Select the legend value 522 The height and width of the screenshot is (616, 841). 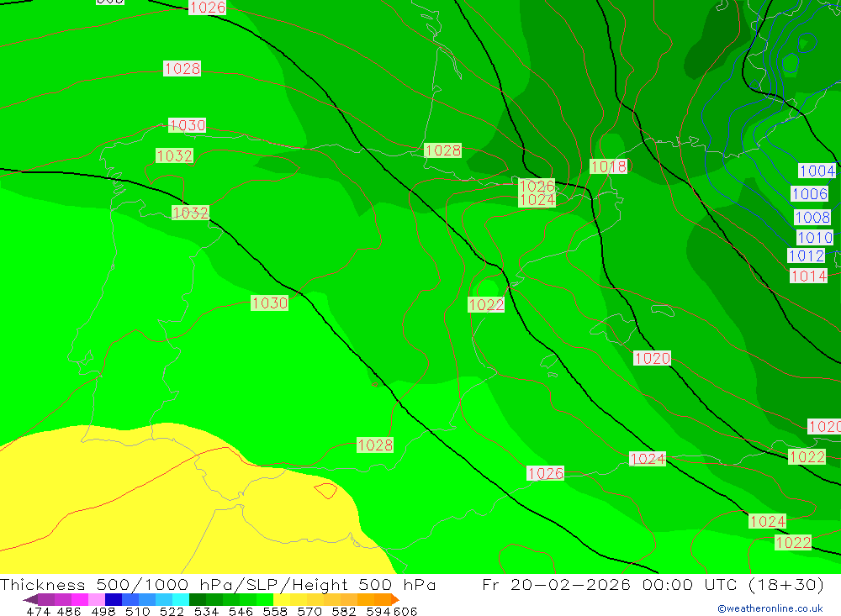(x=172, y=611)
